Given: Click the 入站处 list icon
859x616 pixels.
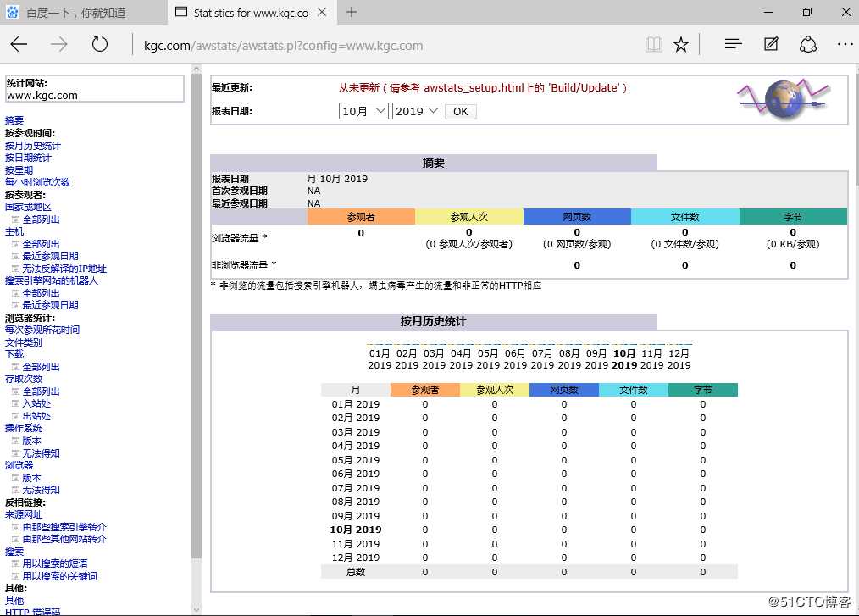Looking at the screenshot, I should (x=16, y=404).
